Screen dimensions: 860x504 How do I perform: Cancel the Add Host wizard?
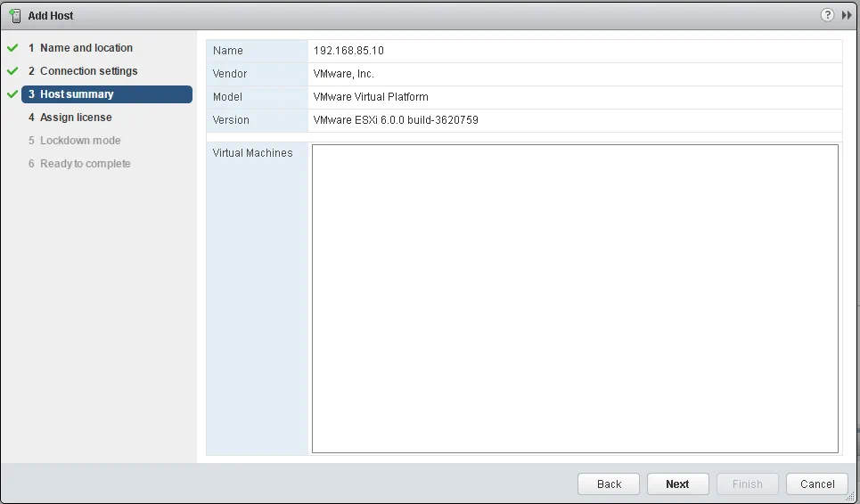[x=817, y=484]
